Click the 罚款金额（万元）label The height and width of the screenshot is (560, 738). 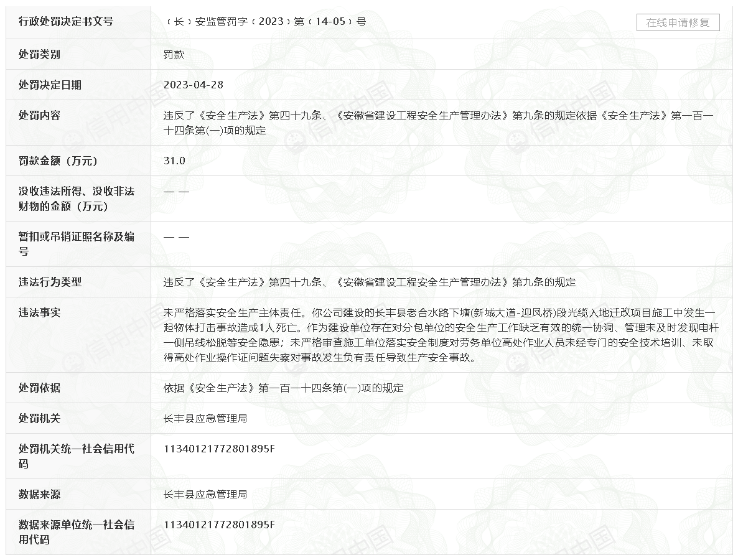[58, 161]
